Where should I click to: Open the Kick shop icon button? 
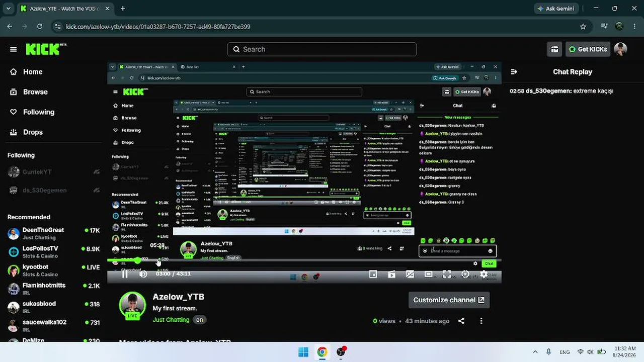pos(554,49)
